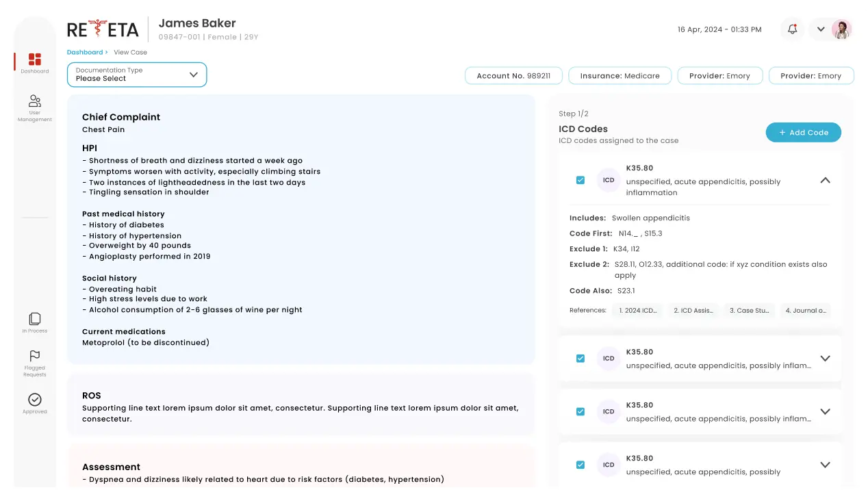This screenshot has width=868, height=490.
Task: Expand the second K35.80 code card
Action: pyautogui.click(x=825, y=358)
